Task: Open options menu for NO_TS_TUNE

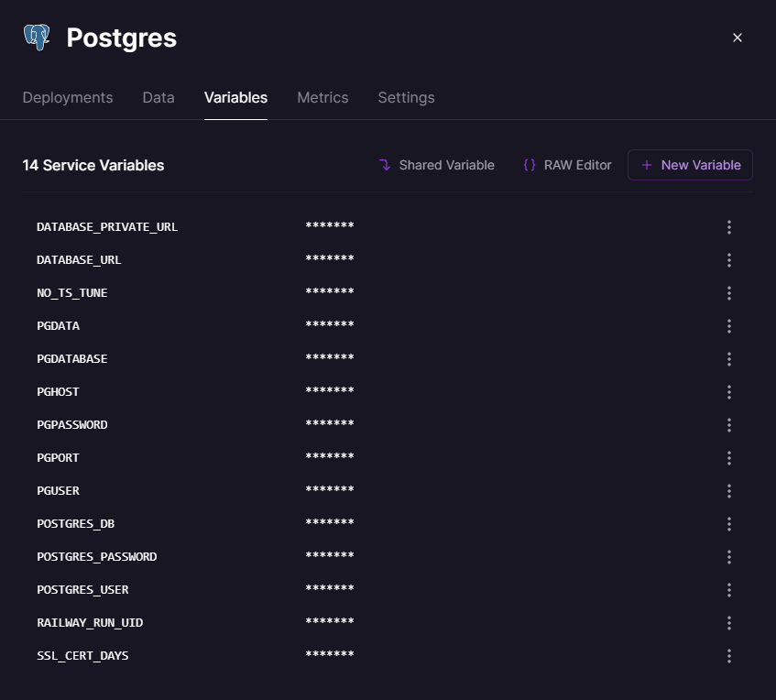Action: (729, 293)
